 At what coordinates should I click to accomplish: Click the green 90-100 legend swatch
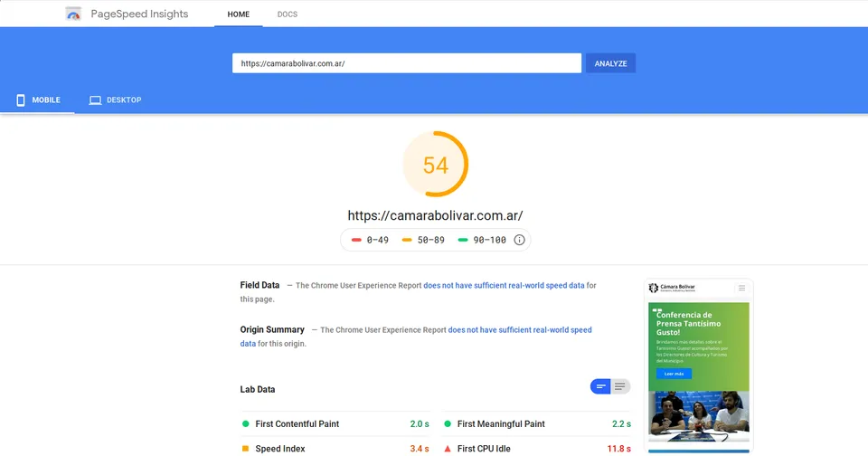coord(463,240)
